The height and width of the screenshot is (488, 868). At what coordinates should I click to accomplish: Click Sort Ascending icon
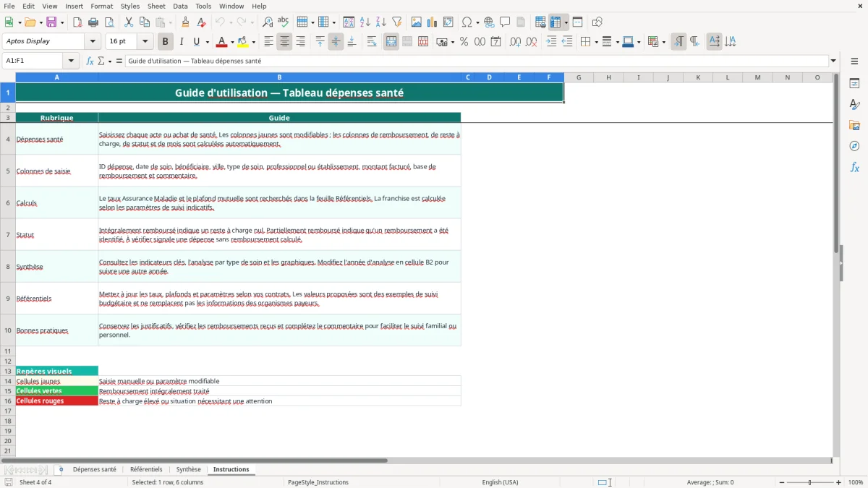click(x=365, y=22)
